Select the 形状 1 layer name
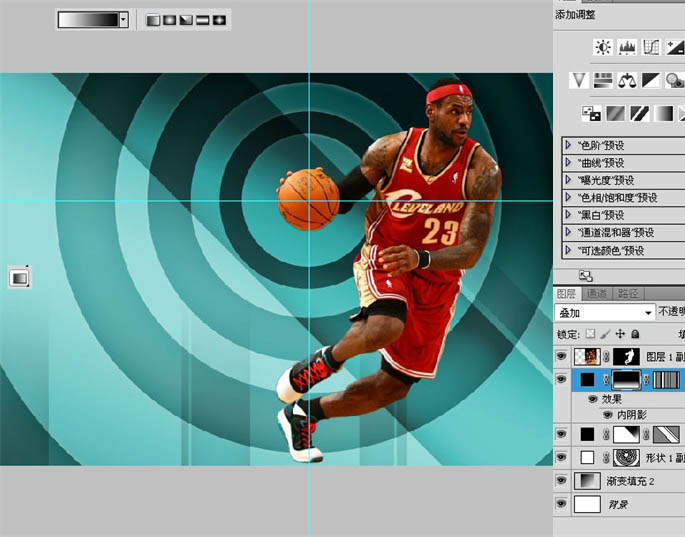 (x=665, y=457)
